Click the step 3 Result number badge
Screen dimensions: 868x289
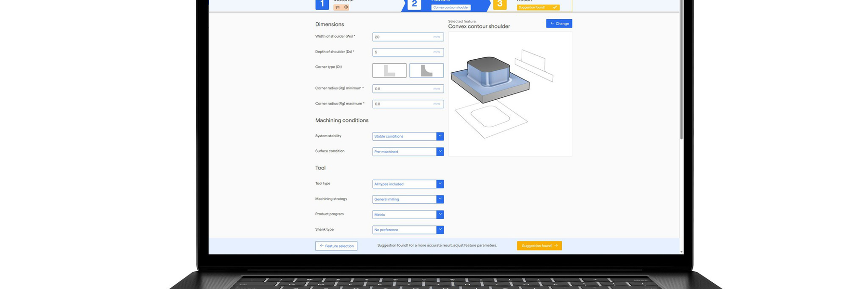point(500,4)
